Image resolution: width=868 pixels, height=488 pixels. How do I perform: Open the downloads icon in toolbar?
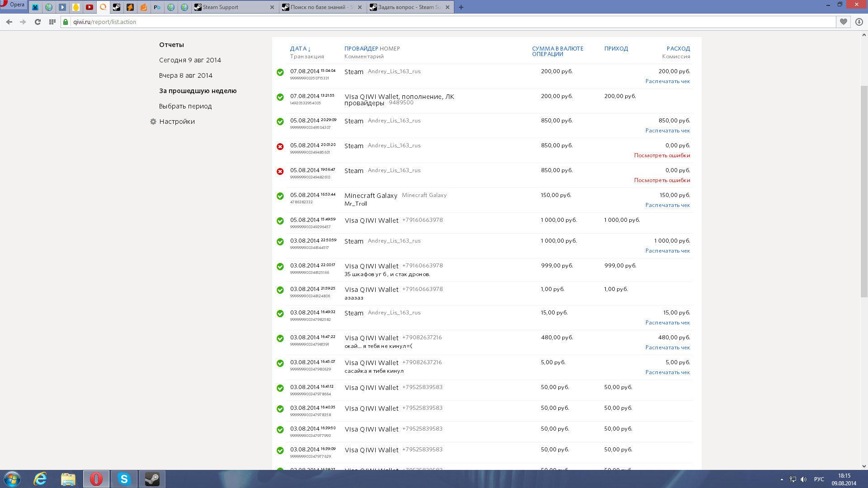[859, 22]
